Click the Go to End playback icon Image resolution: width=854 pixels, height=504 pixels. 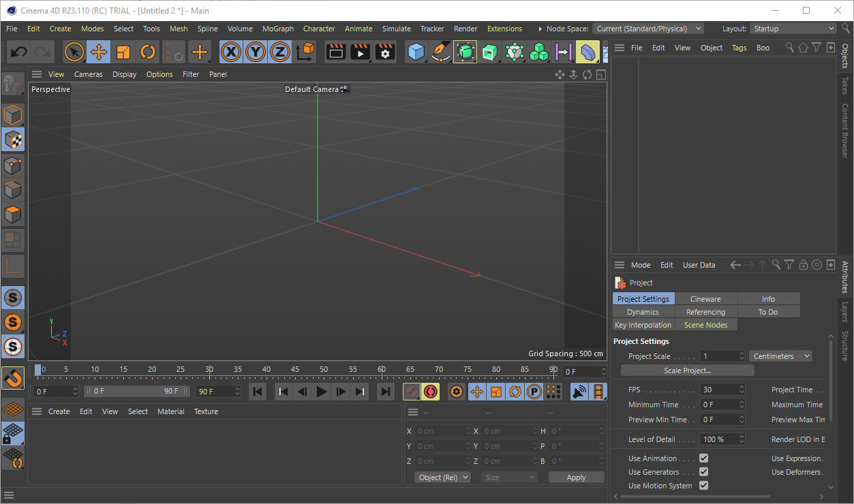coord(386,392)
